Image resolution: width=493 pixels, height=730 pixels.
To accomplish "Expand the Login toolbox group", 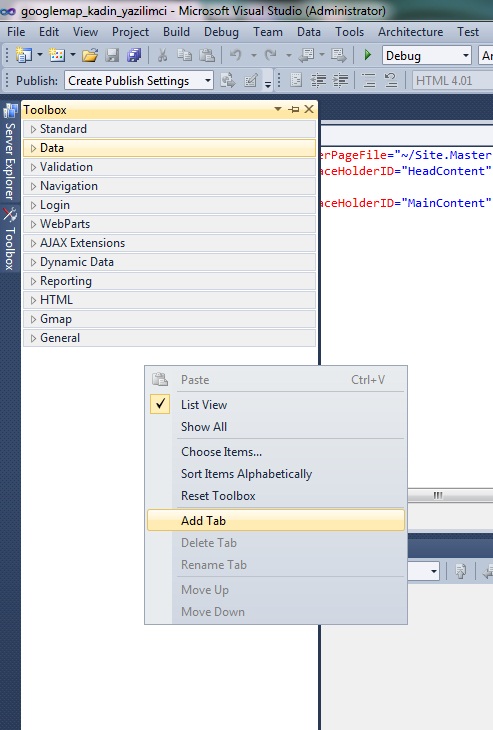I will tap(33, 205).
